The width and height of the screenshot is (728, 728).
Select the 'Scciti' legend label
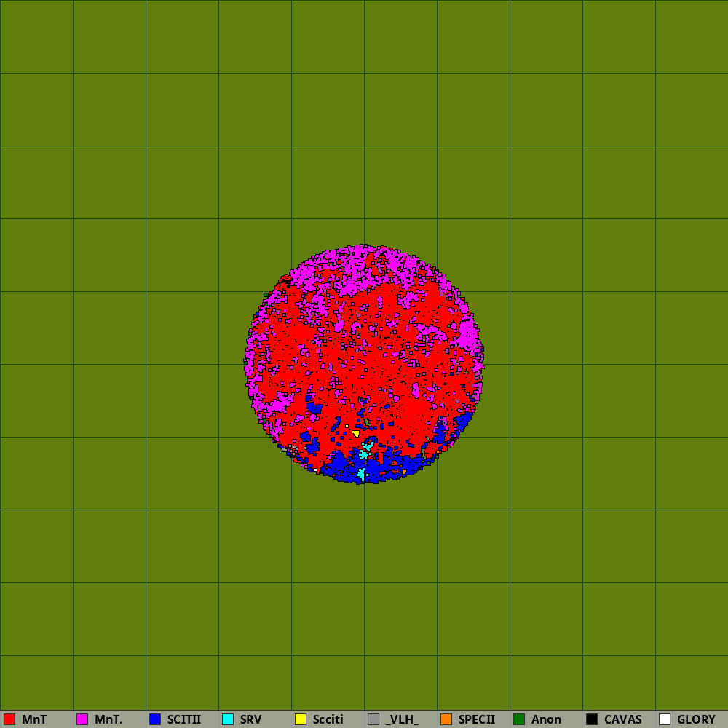pos(328,719)
